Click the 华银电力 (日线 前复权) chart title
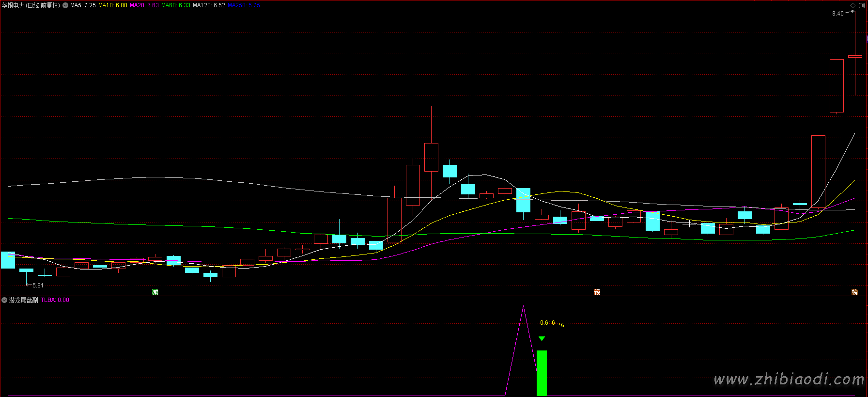This screenshot has width=868, height=397. (x=31, y=5)
